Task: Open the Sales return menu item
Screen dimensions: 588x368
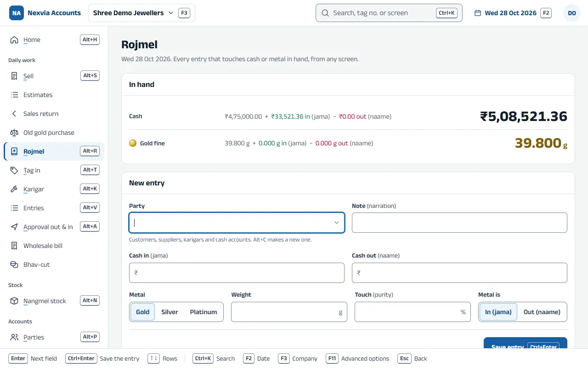Action: click(54, 114)
